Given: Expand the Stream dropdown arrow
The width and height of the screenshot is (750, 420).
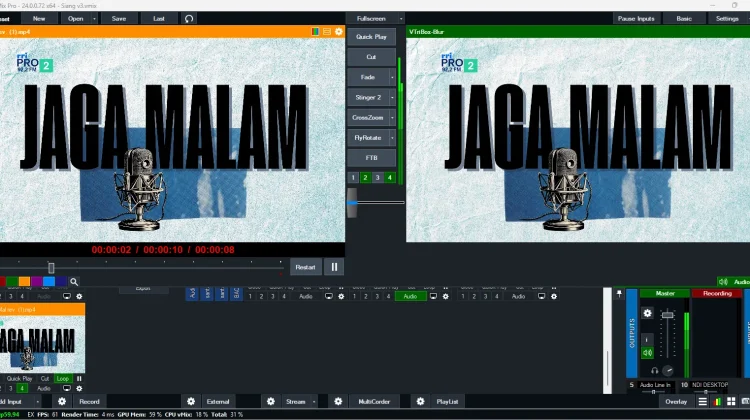Looking at the screenshot, I should click(314, 402).
